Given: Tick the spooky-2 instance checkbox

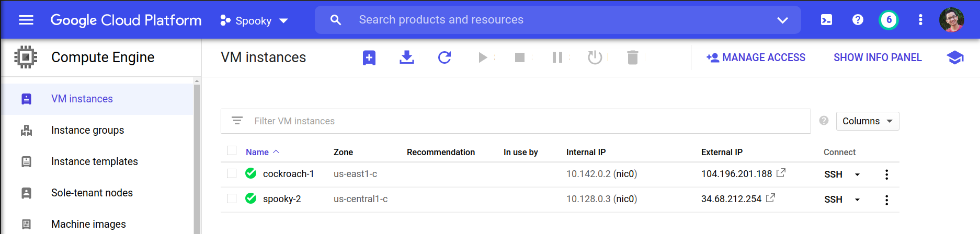Looking at the screenshot, I should click(x=232, y=198).
